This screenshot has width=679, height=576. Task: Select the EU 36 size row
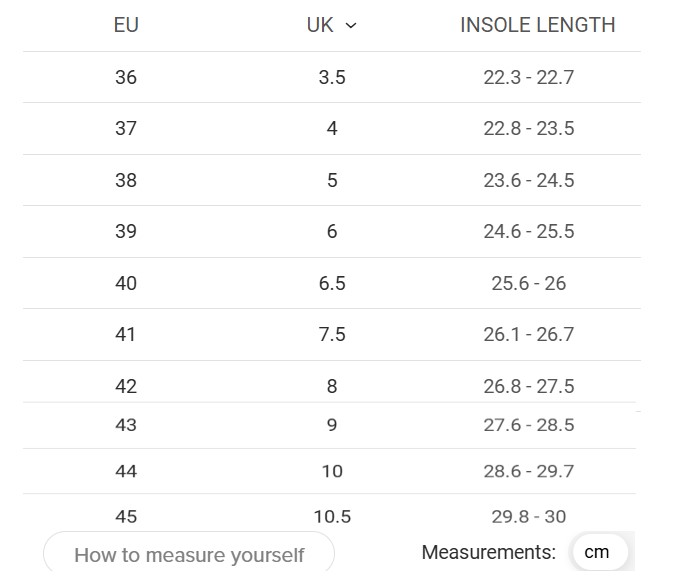(x=332, y=78)
